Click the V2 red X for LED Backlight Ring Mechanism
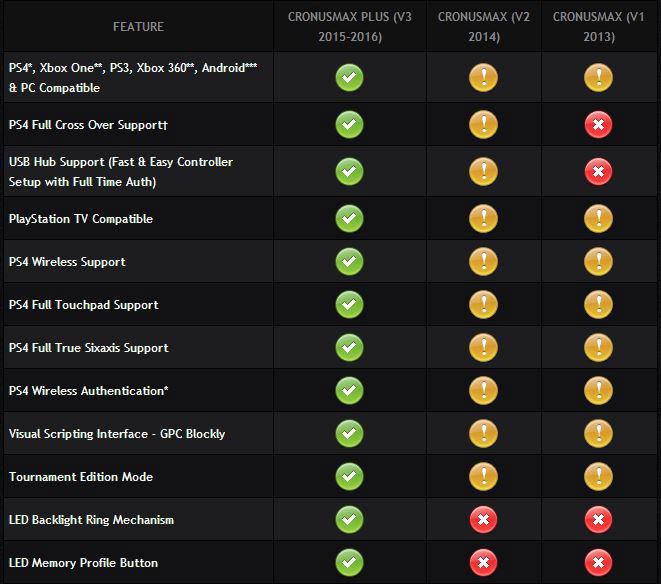This screenshot has height=584, width=661. 484,519
